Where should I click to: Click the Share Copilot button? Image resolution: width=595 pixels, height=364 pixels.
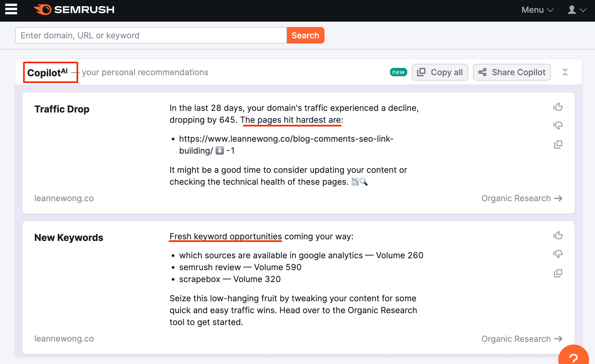[x=512, y=72]
